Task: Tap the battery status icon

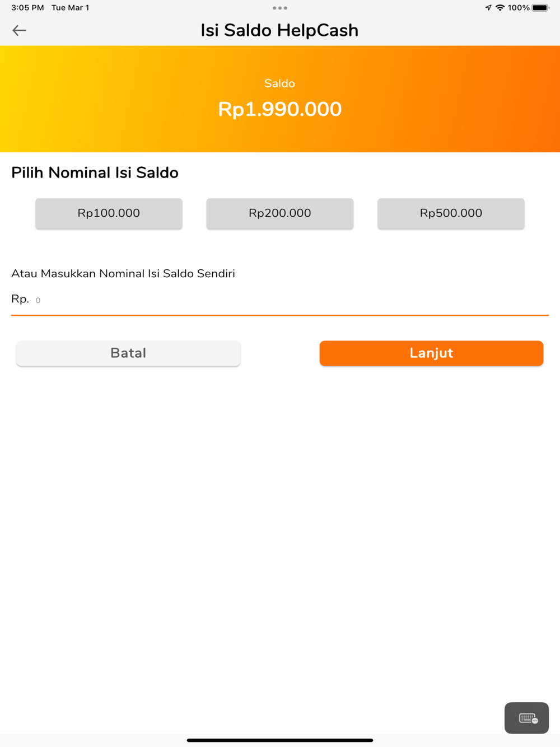Action: tap(541, 8)
